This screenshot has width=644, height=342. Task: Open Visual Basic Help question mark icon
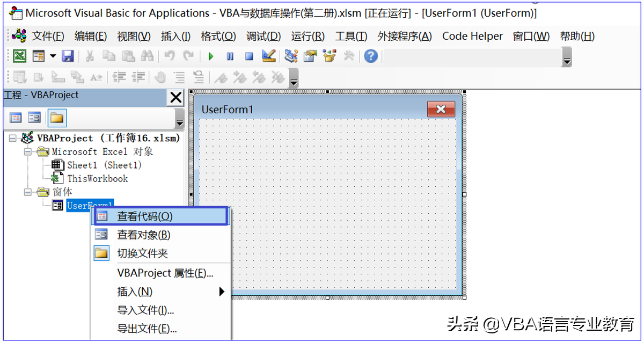371,56
